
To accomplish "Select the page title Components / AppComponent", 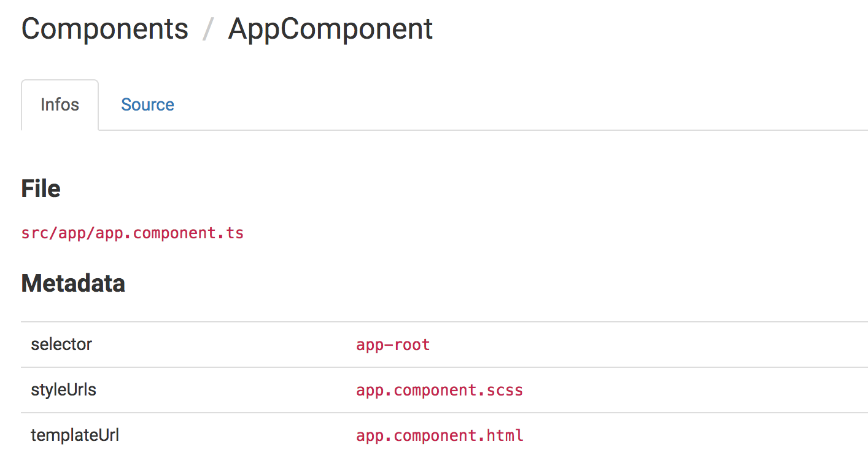I will coord(227,28).
